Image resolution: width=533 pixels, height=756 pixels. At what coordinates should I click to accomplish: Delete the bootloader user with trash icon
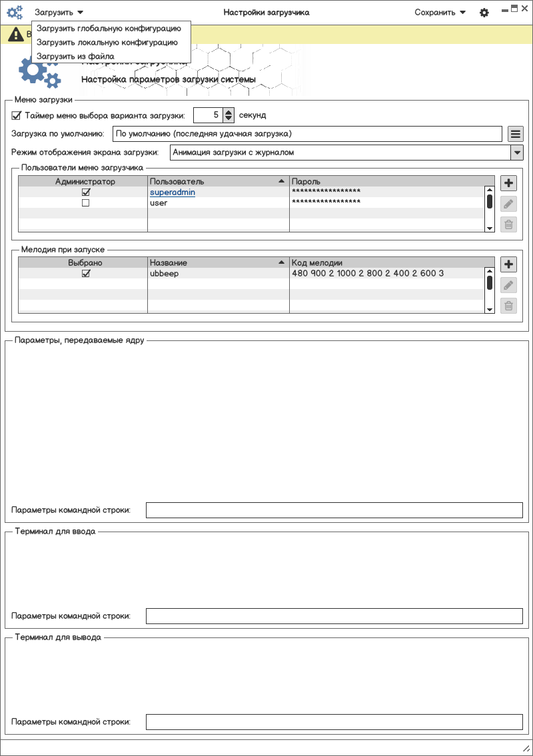click(x=508, y=224)
